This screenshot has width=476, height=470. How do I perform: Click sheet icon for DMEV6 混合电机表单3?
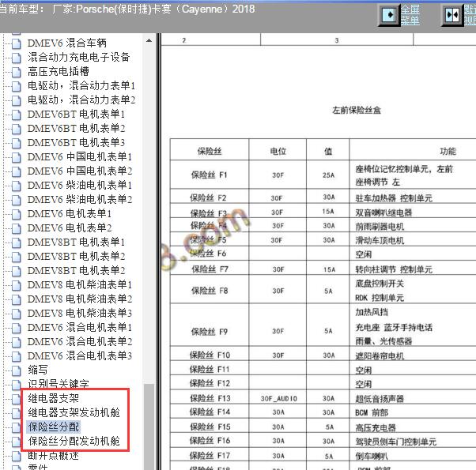coord(17,356)
